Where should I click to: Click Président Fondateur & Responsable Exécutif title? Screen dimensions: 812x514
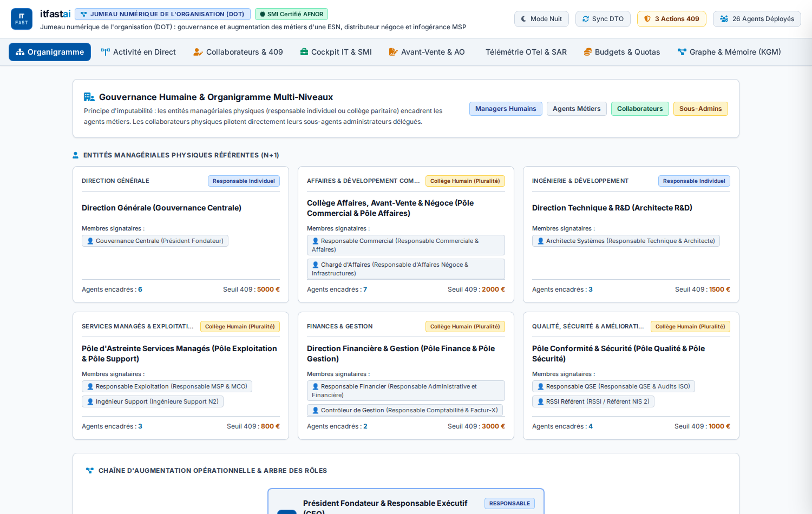pyautogui.click(x=385, y=508)
